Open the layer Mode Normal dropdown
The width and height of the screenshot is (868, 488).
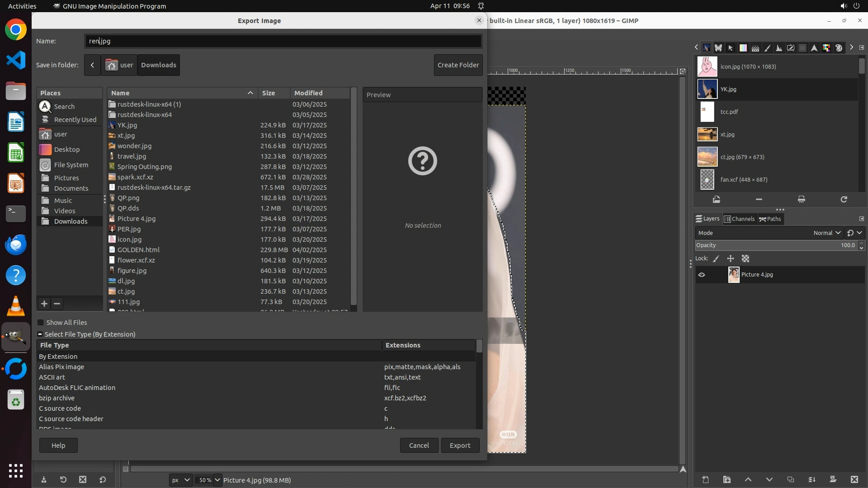pyautogui.click(x=826, y=233)
